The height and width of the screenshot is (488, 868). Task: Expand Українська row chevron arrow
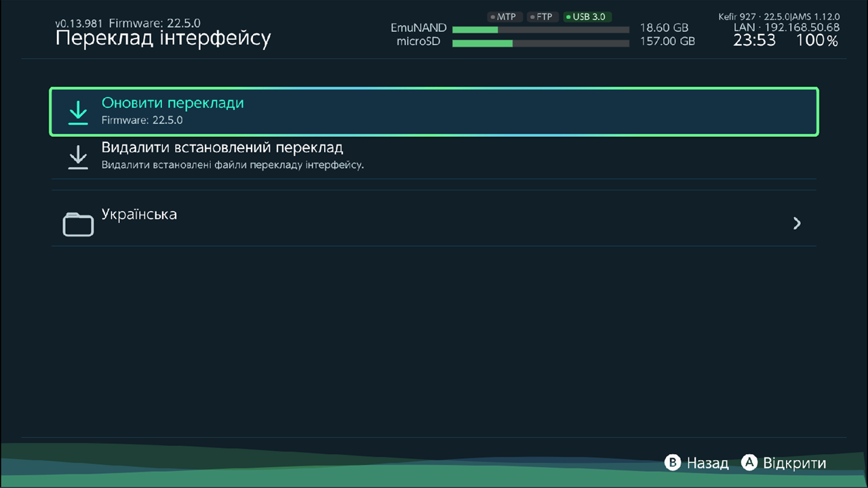click(x=797, y=223)
